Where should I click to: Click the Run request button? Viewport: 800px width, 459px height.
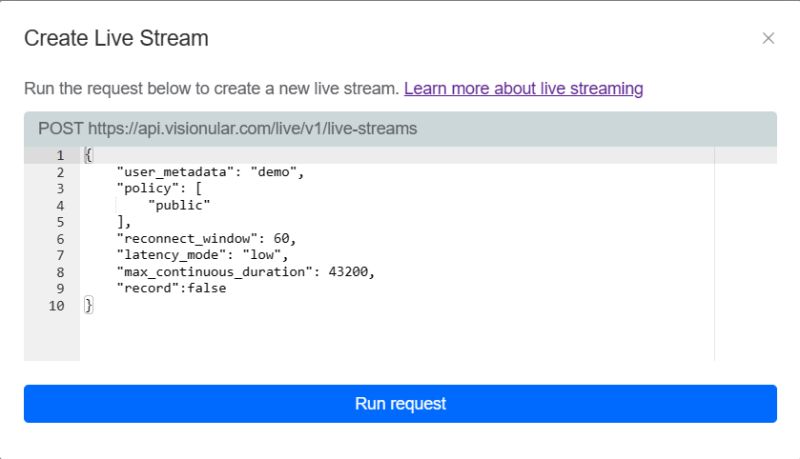tap(400, 403)
